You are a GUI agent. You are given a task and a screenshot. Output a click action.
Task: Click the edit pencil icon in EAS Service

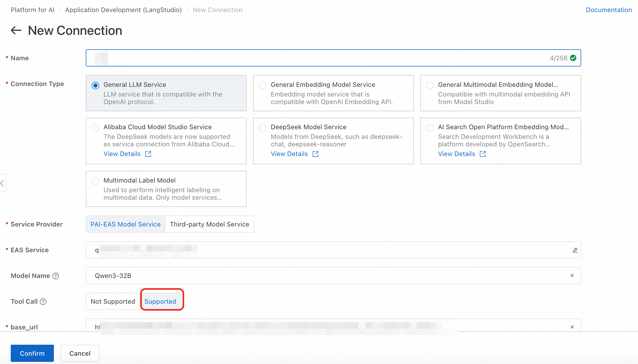coord(575,250)
